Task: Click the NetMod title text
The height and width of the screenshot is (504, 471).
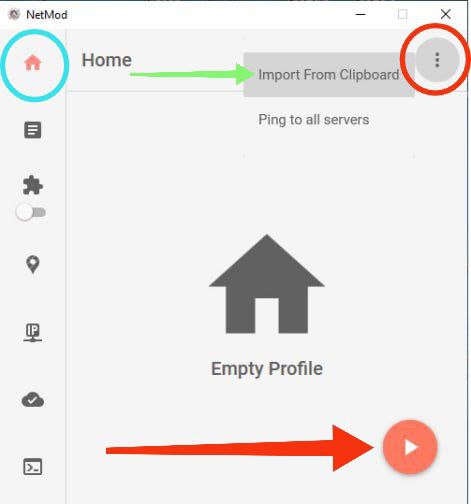Action: pos(47,15)
